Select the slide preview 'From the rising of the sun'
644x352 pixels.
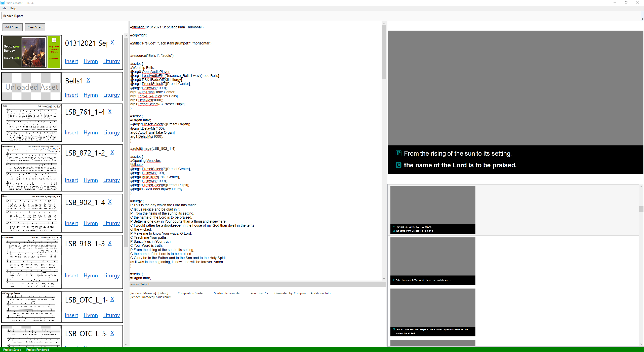point(433,210)
